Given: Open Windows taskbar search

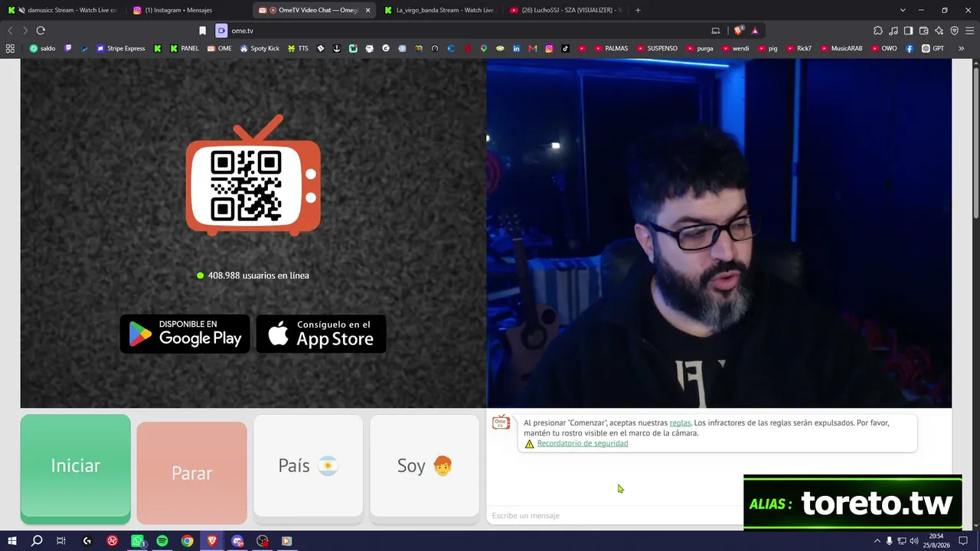Looking at the screenshot, I should coord(37,541).
